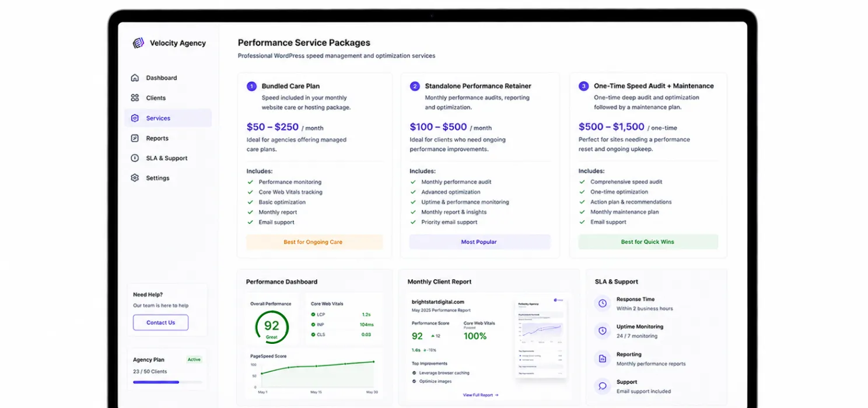Click the Performance Service Packages heading
The width and height of the screenshot is (868, 408).
tap(304, 43)
